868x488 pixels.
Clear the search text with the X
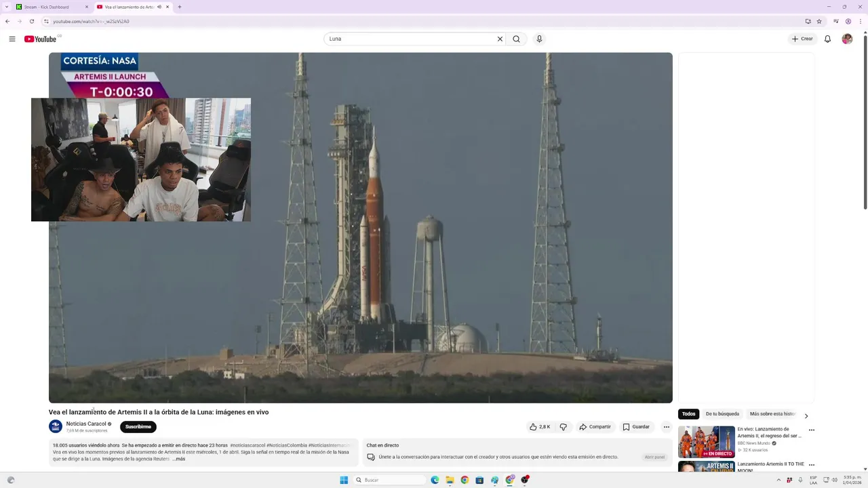500,39
